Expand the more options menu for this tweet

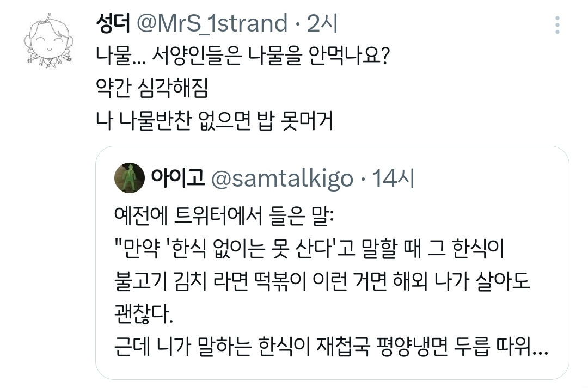click(556, 24)
